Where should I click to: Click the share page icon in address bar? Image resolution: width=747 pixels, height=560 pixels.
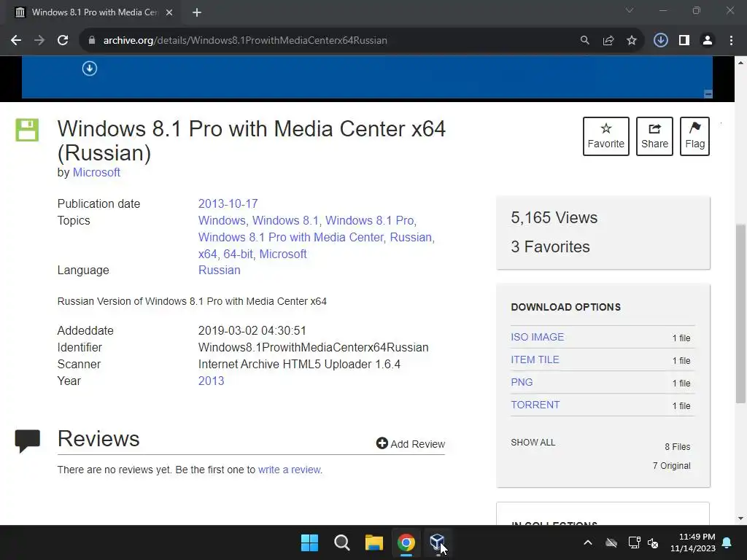pos(608,41)
